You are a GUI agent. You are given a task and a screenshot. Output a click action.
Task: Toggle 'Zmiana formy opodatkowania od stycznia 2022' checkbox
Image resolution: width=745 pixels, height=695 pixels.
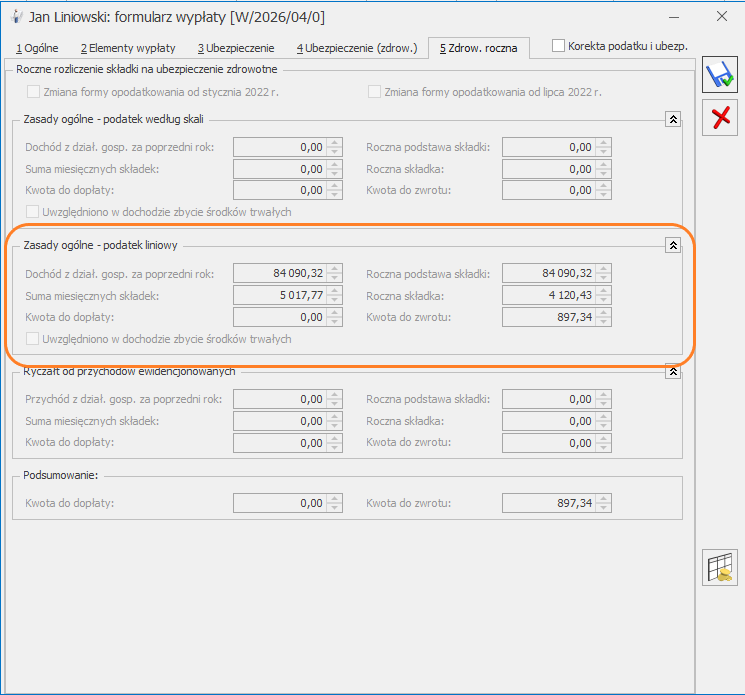pyautogui.click(x=34, y=92)
